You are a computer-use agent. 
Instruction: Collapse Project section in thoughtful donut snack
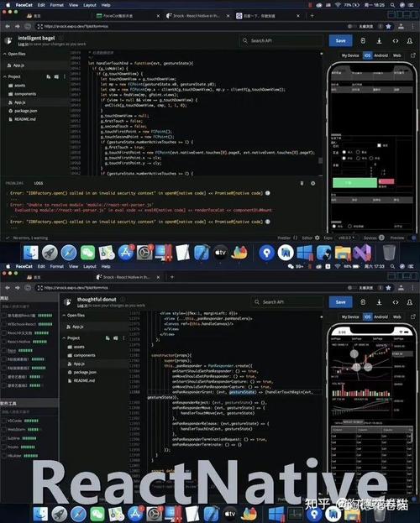pyautogui.click(x=71, y=337)
